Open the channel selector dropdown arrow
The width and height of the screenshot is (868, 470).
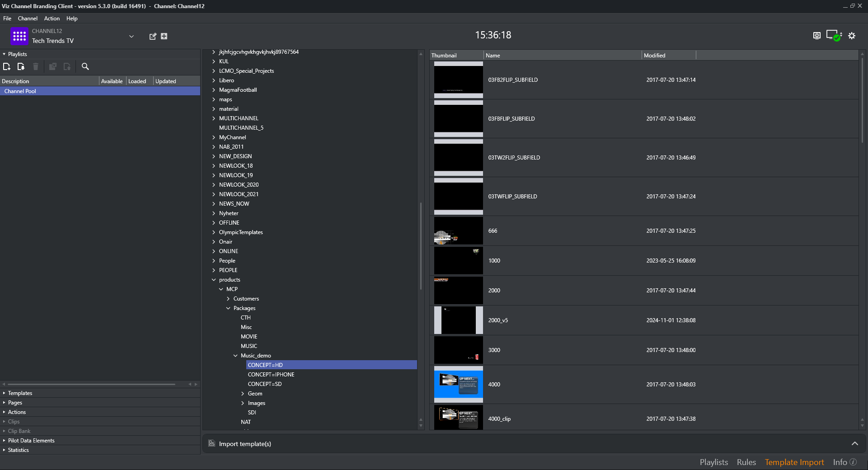tap(131, 36)
